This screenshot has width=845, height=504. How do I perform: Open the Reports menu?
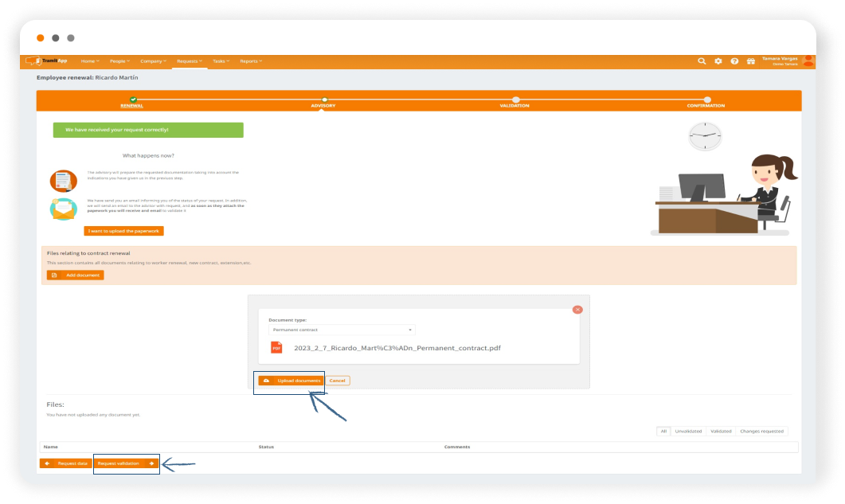click(251, 61)
